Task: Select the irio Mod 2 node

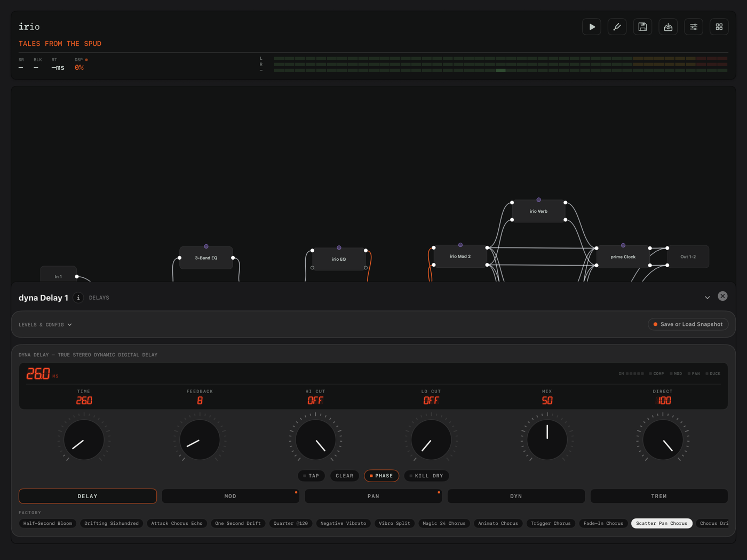Action: coord(460,257)
